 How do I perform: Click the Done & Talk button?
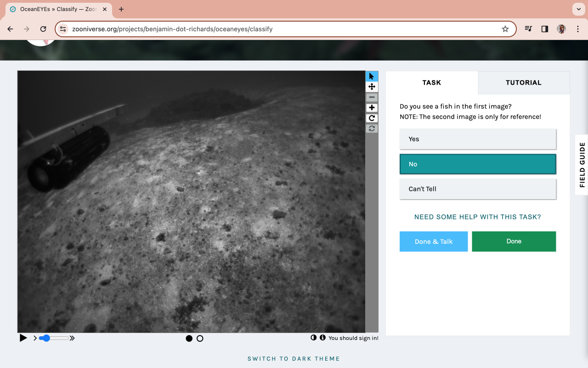pyautogui.click(x=434, y=241)
